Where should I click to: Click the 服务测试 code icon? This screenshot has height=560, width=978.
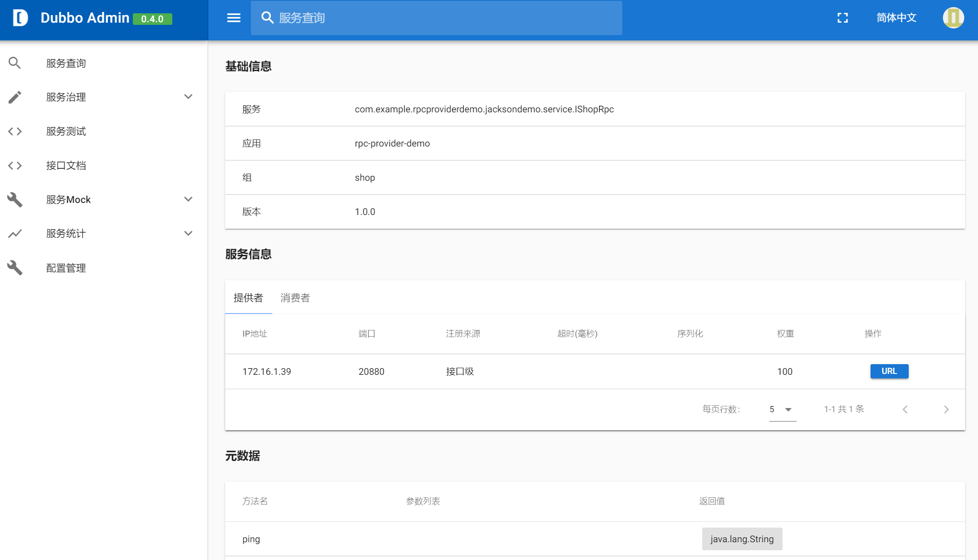coord(15,131)
